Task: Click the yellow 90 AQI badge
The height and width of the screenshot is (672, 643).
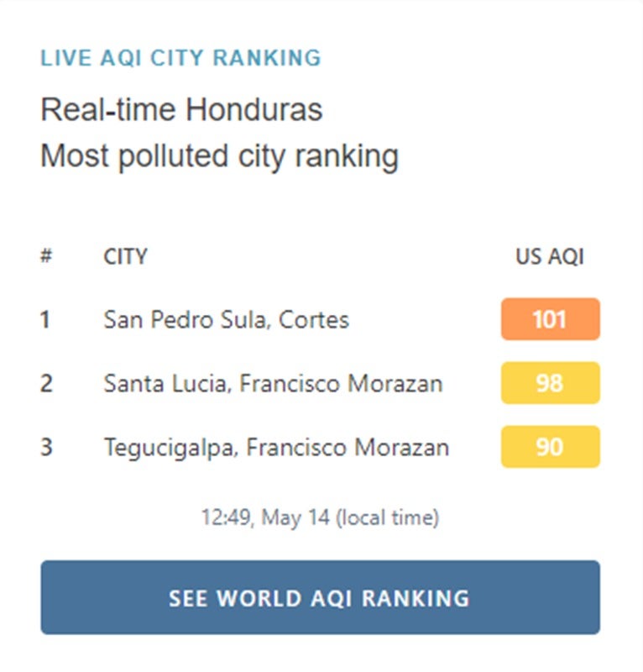Action: tap(550, 447)
